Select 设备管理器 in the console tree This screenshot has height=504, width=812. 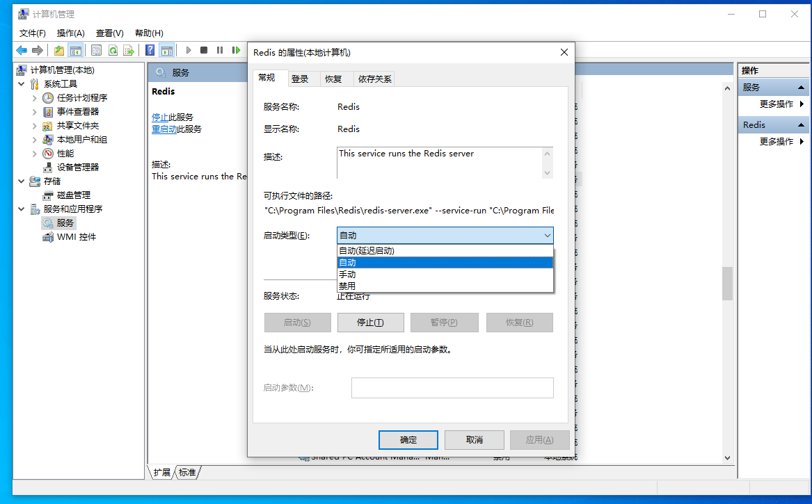tap(77, 167)
